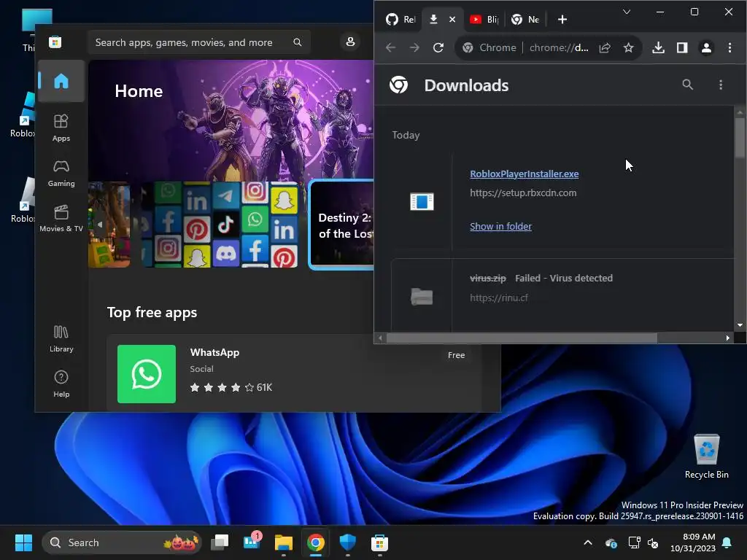The height and width of the screenshot is (560, 747).
Task: Open Chrome profile avatar
Action: tap(706, 47)
